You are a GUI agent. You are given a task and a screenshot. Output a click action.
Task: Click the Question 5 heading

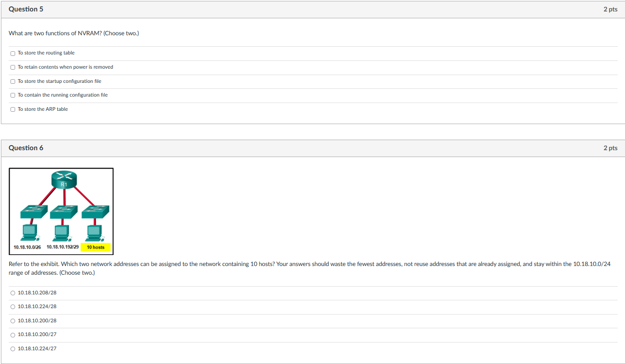[x=26, y=9]
